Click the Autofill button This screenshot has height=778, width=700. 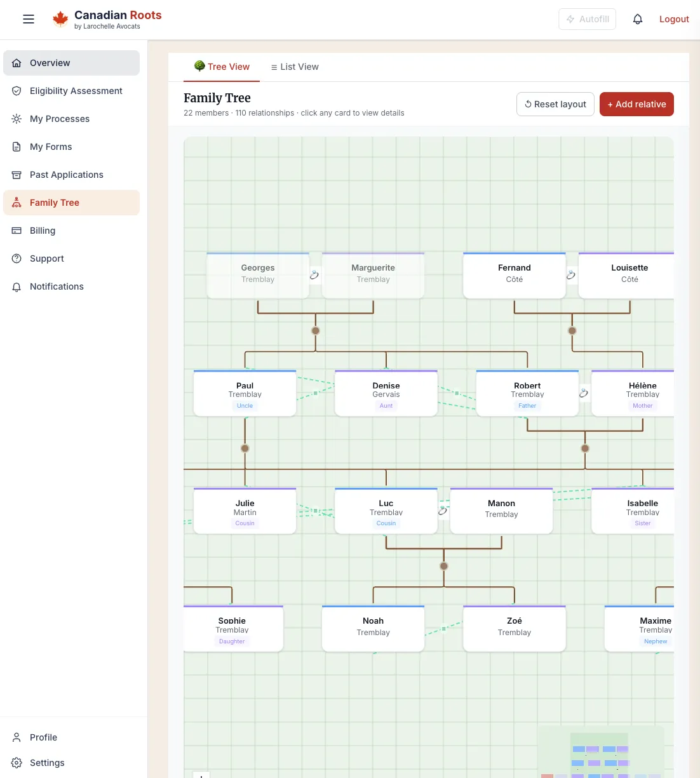click(588, 19)
